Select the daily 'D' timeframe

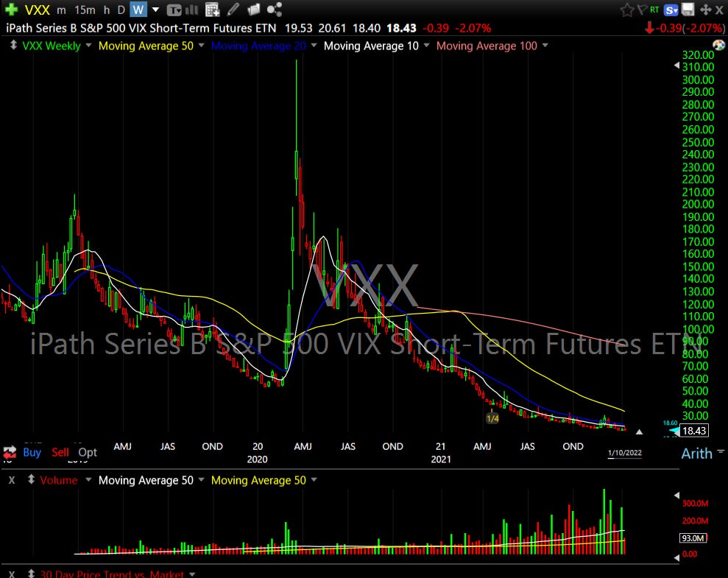[121, 10]
